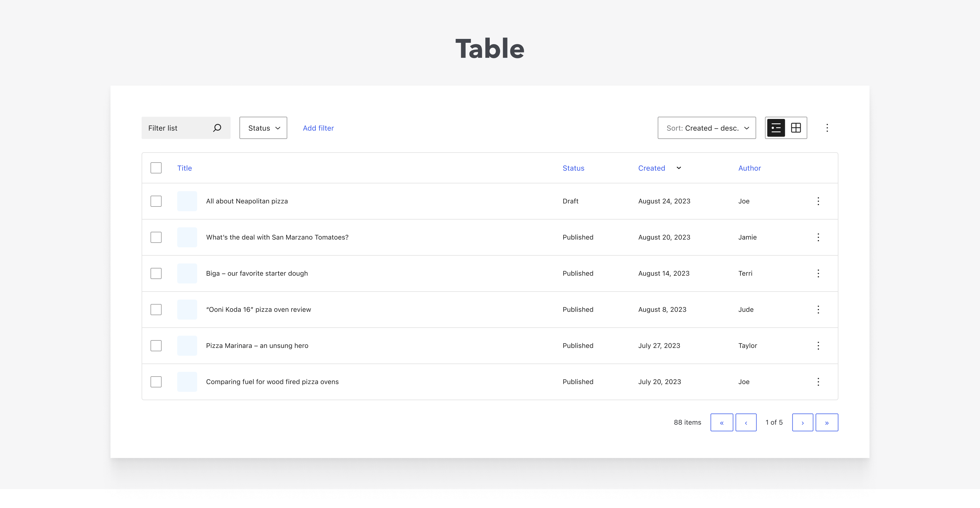This screenshot has width=980, height=508.
Task: Sort by the Title column header
Action: click(185, 168)
